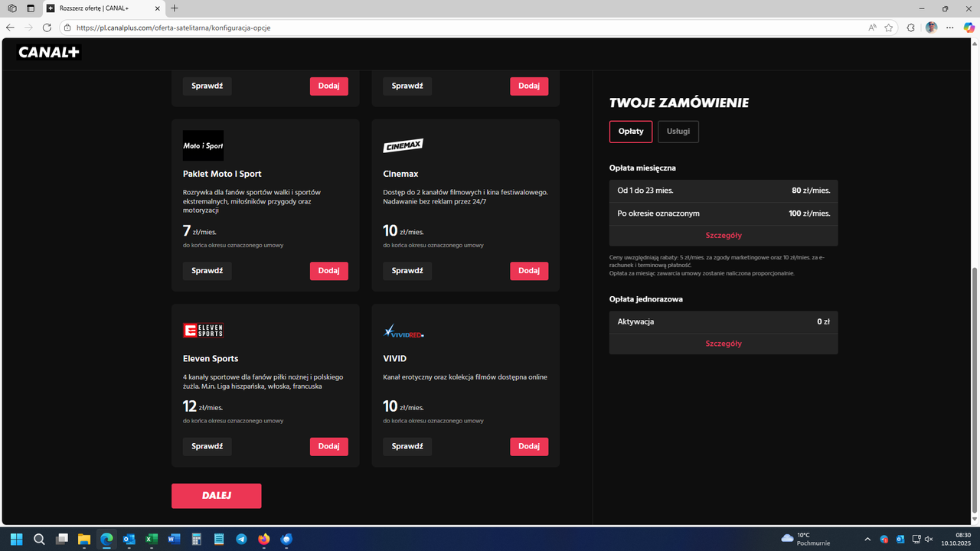Open Sprawdź for Eleven Sports
Image resolution: width=980 pixels, height=551 pixels.
[x=207, y=446]
